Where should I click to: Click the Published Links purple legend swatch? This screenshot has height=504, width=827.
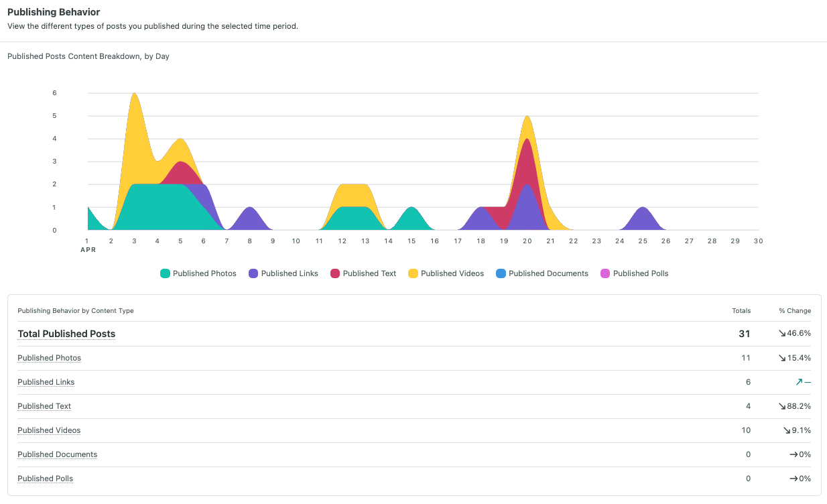pos(253,273)
